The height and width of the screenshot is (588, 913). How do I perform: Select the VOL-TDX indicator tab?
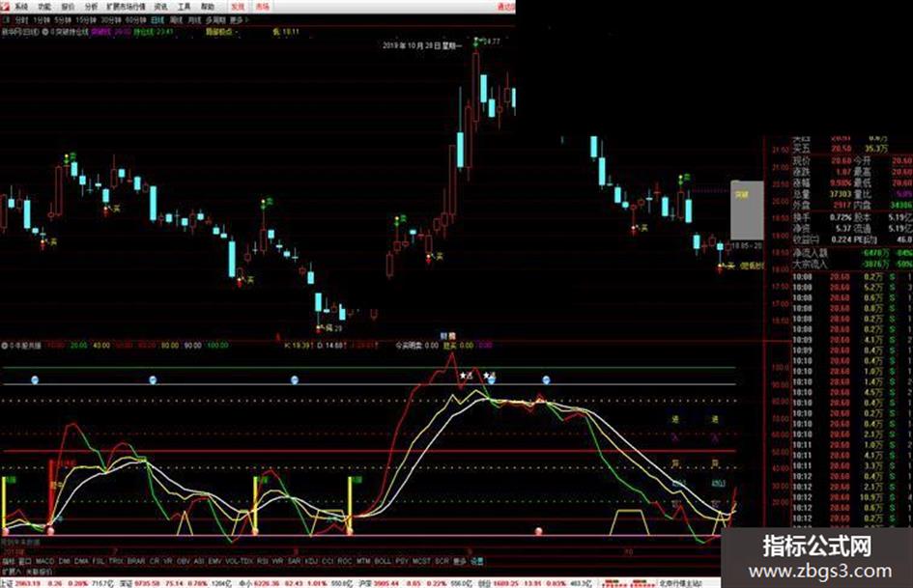(x=240, y=561)
